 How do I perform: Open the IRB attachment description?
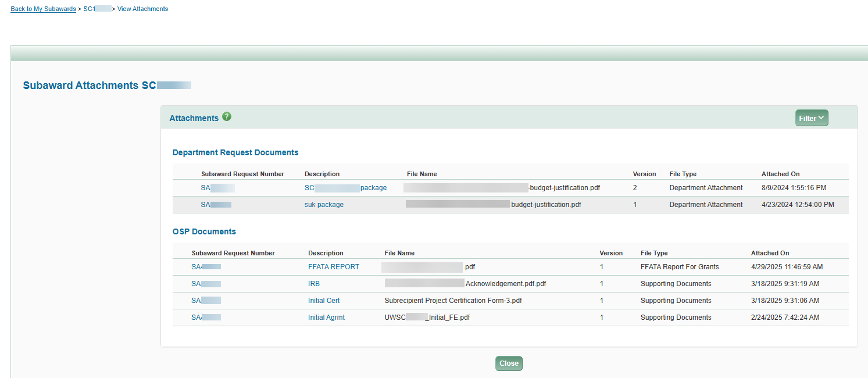pos(314,283)
